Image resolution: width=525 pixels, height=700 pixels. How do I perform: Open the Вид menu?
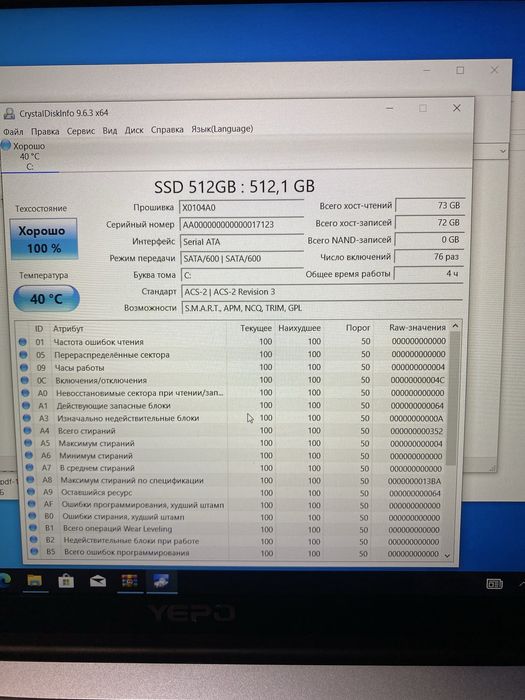coord(110,130)
